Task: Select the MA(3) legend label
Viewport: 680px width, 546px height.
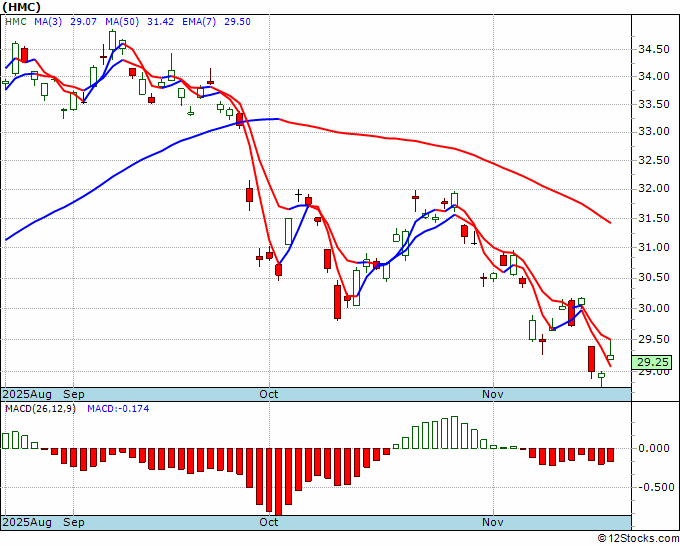Action: (48, 22)
